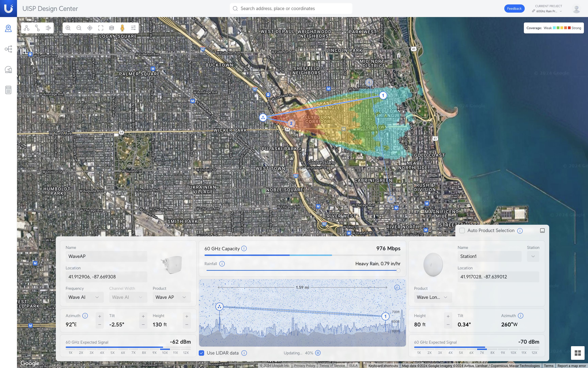Edit the Station1 Name field
588x368 pixels.
(489, 256)
